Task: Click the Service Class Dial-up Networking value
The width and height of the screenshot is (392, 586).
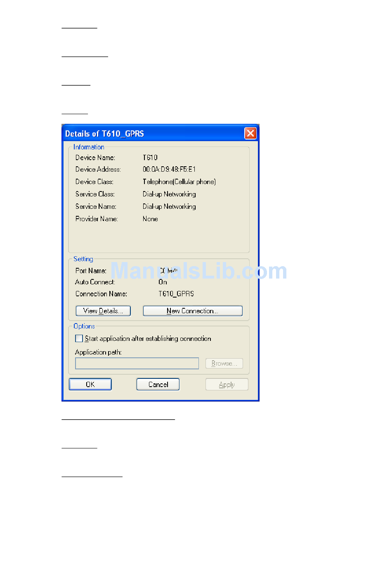Action: point(169,194)
